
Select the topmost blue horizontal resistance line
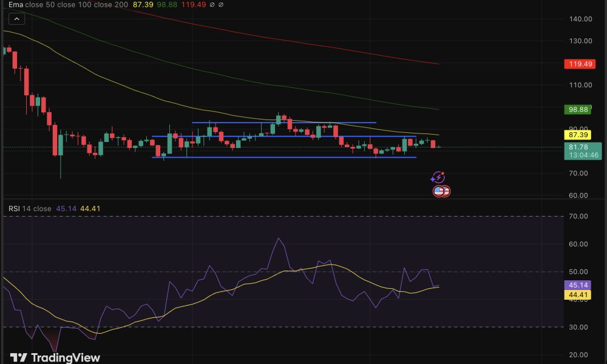click(x=284, y=123)
